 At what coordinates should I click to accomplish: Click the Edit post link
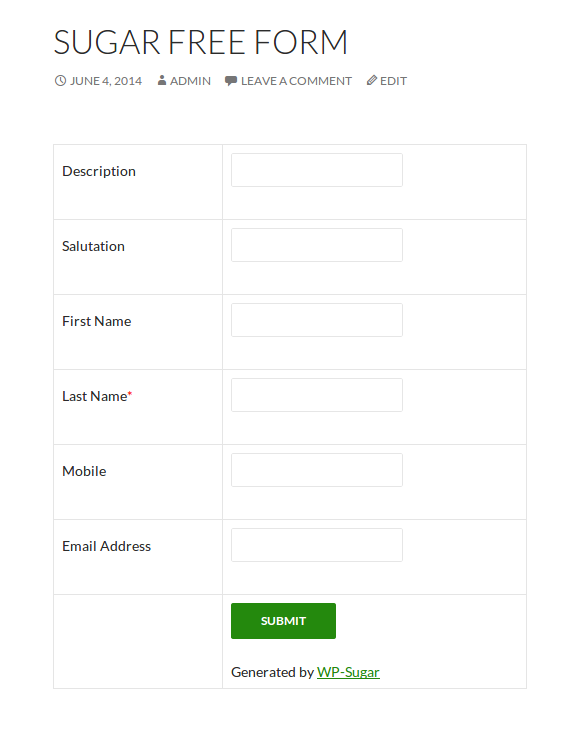(393, 81)
